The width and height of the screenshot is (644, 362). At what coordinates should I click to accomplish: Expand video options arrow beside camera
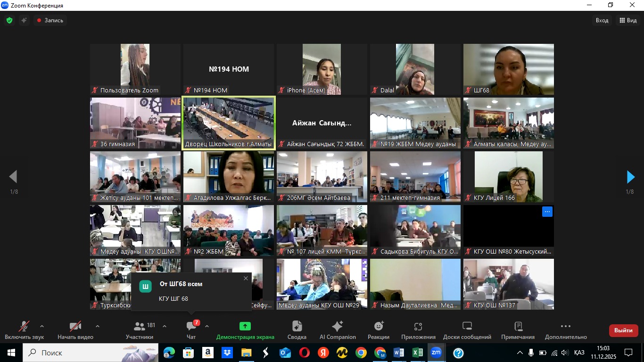tap(98, 326)
